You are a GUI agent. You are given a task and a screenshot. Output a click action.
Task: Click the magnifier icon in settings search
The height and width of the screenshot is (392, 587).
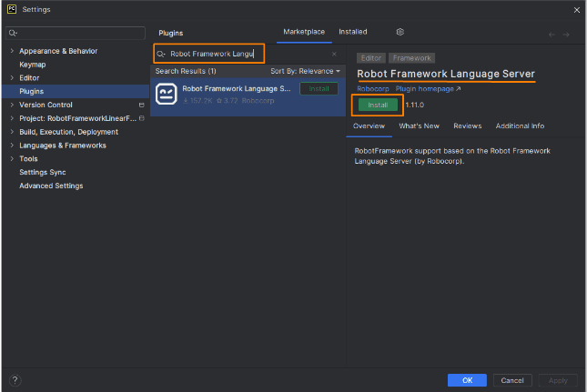[13, 33]
